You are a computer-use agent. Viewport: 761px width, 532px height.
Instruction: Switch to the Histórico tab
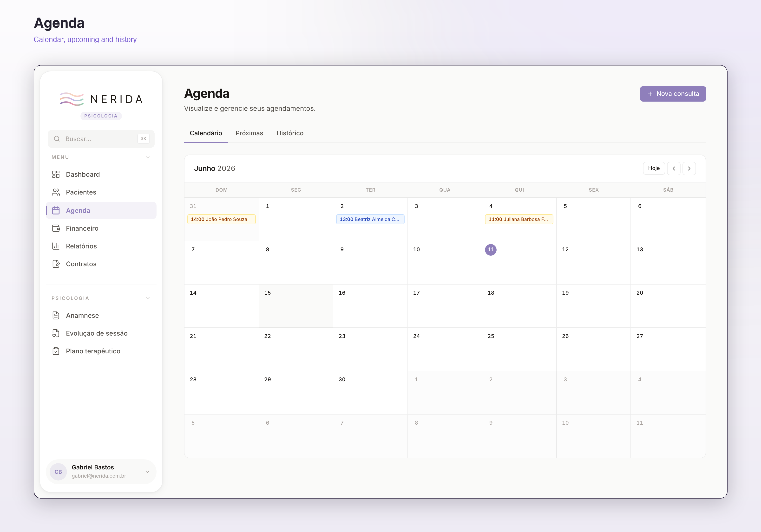[x=290, y=133]
